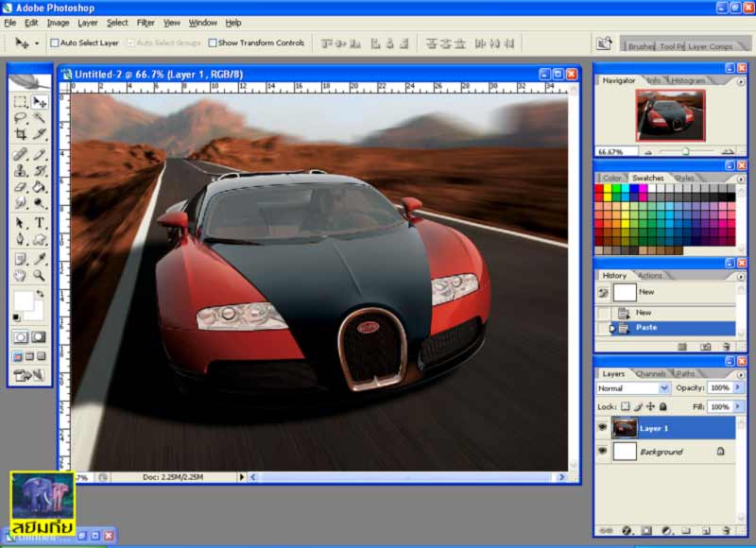Add a layer style in Layers panel

tap(627, 531)
